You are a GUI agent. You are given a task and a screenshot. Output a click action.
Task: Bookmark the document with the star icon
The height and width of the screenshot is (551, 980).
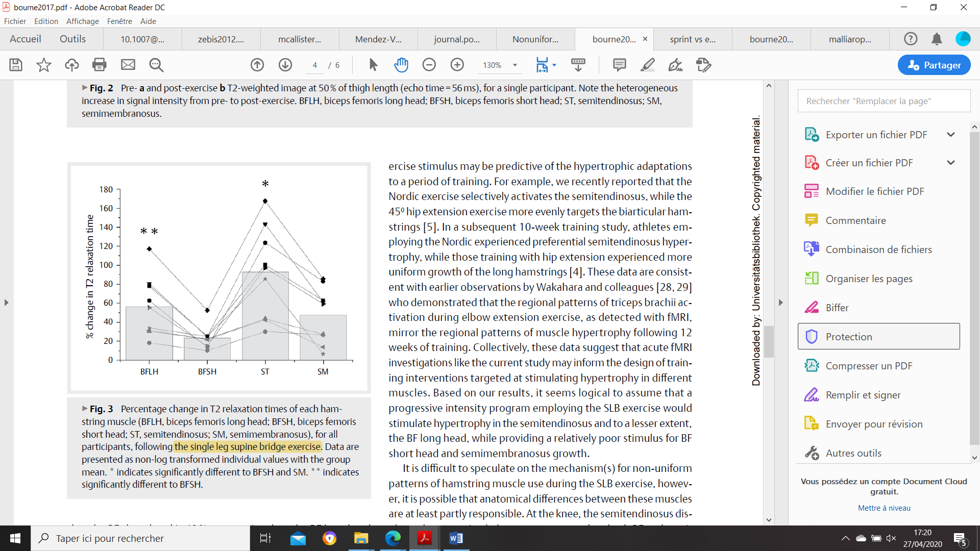44,65
